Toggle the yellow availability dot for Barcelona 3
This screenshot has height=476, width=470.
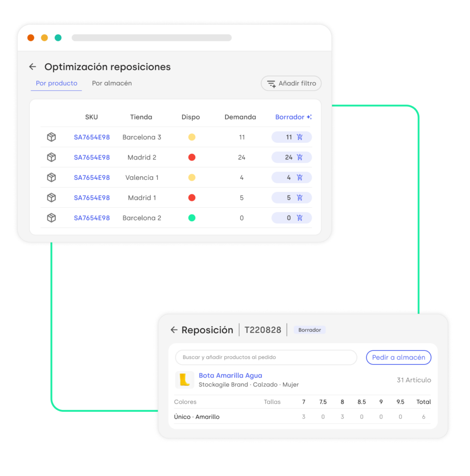[192, 137]
